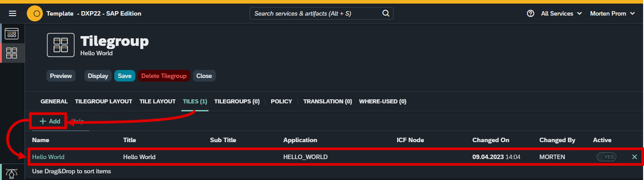
Task: Open the hamburger navigation menu
Action: click(x=13, y=13)
